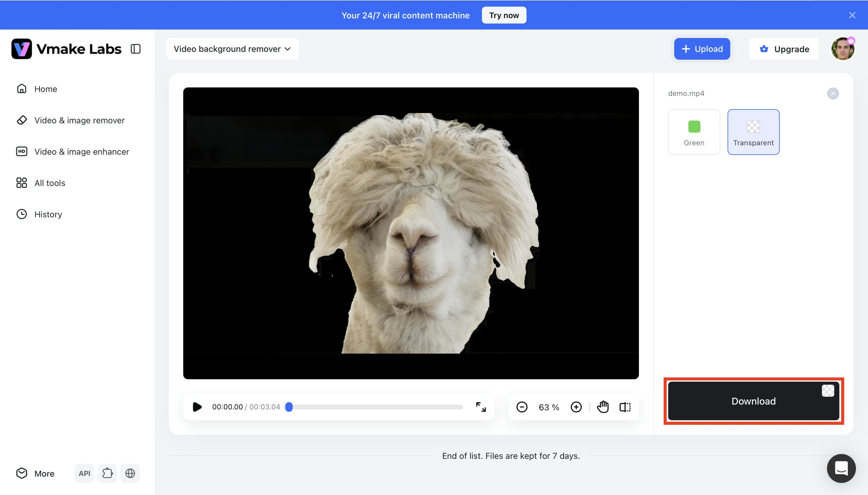868x495 pixels.
Task: Open the More menu
Action: click(x=35, y=473)
